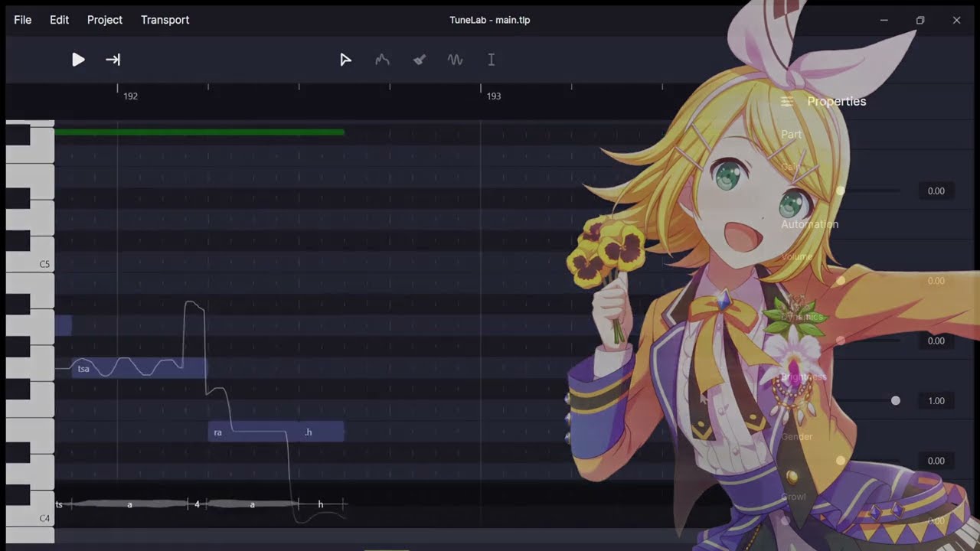Select the pitch curve drawing tool
Screen dimensions: 980x551
(x=382, y=60)
